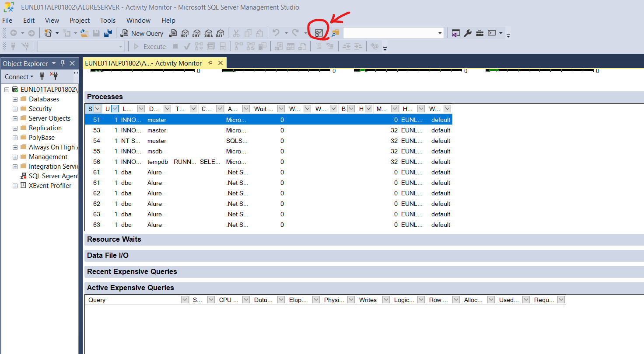Expand the Databases tree node
Viewport: 644px width, 354px height.
point(15,99)
